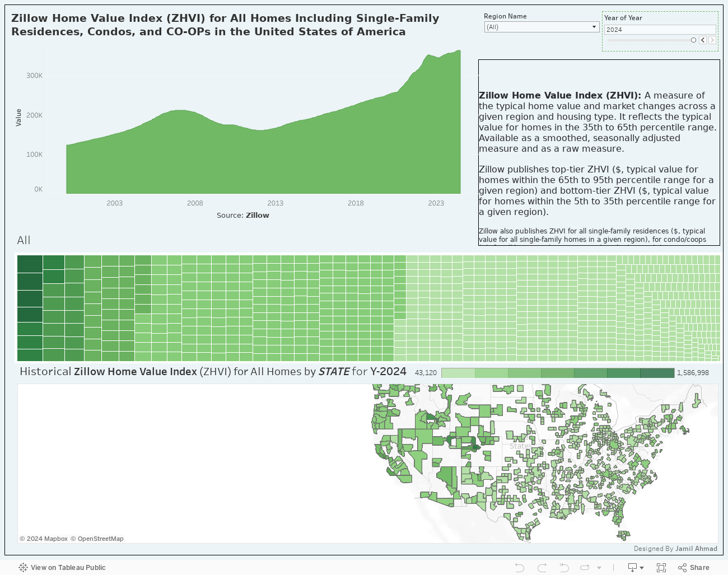The height and width of the screenshot is (575, 728).
Task: Click the Year slider handle
Action: pos(693,40)
